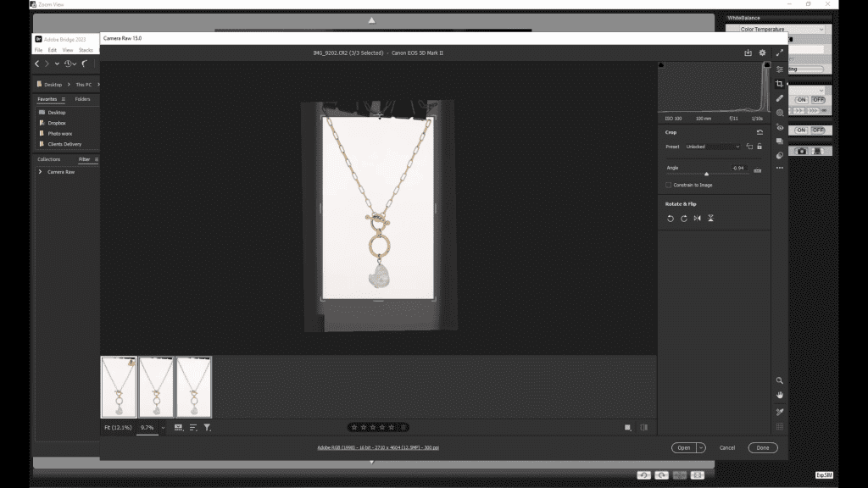Reset crop with the undo arrow icon

tap(759, 132)
